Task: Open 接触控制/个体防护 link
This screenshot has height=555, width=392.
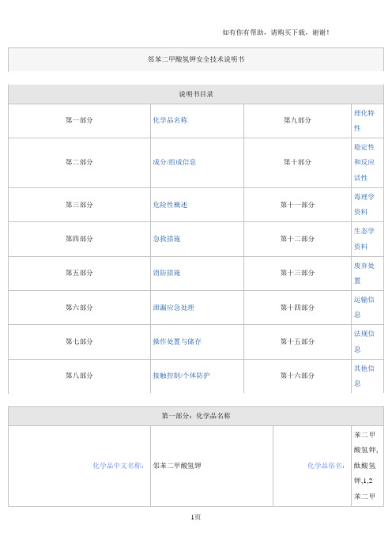Action: click(x=181, y=376)
